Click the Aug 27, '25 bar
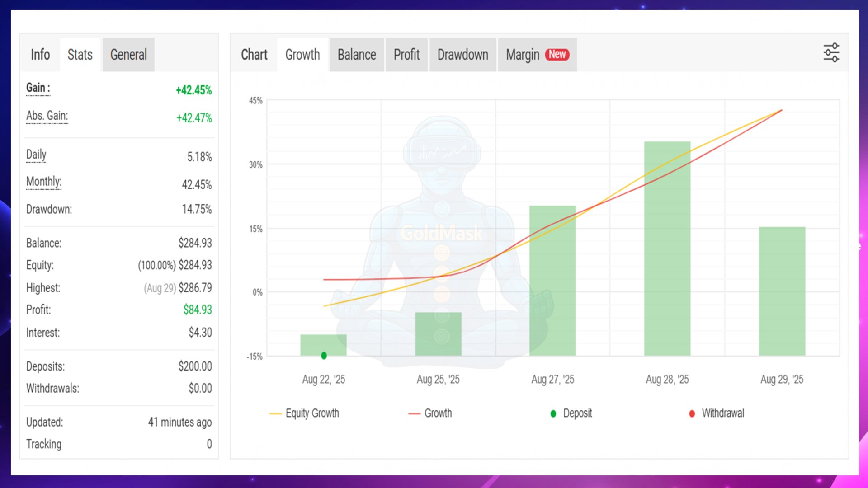 pyautogui.click(x=552, y=281)
